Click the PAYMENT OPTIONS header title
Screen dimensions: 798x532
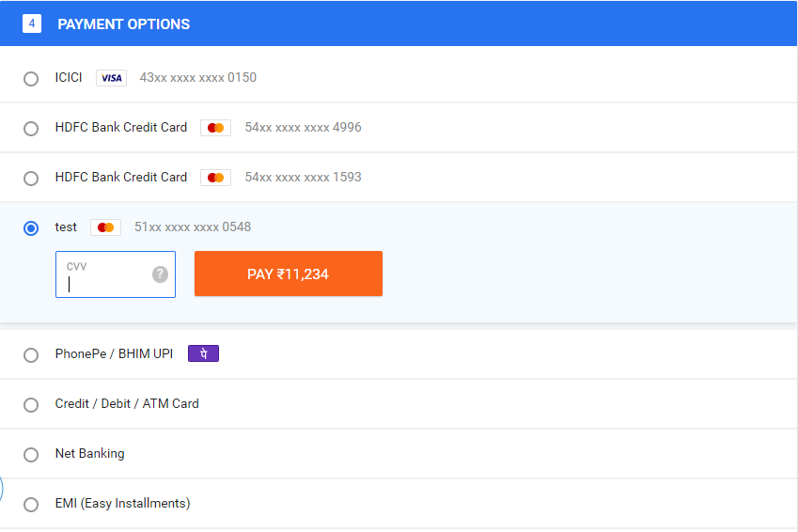(124, 23)
